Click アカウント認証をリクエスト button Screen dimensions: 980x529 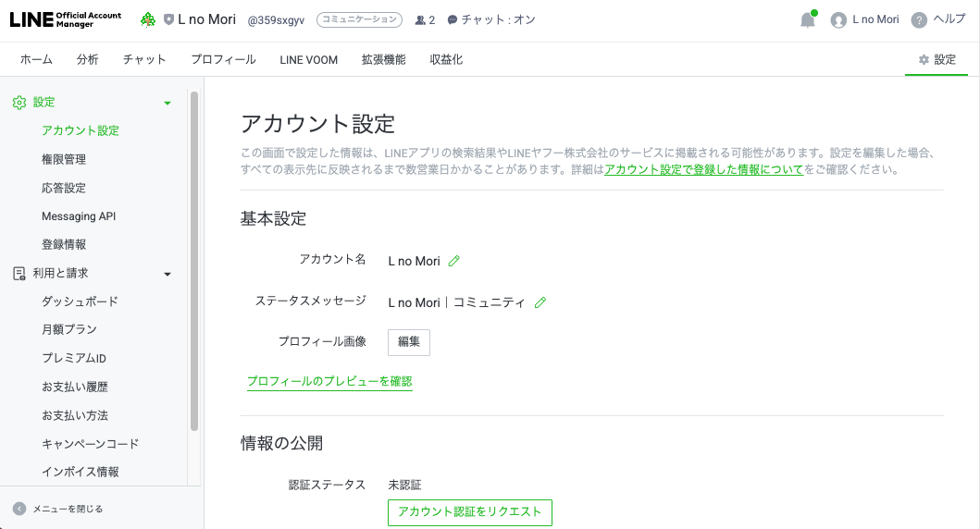[469, 512]
